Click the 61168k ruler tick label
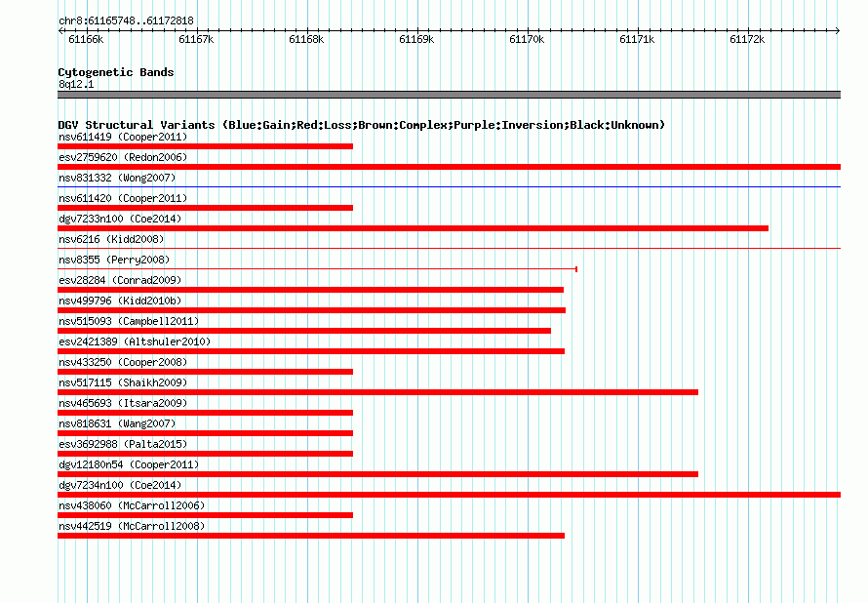 (x=306, y=39)
